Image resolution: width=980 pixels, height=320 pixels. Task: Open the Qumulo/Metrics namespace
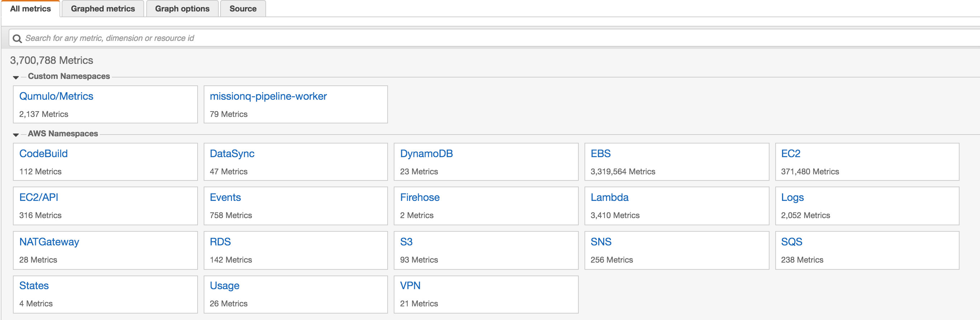click(56, 96)
